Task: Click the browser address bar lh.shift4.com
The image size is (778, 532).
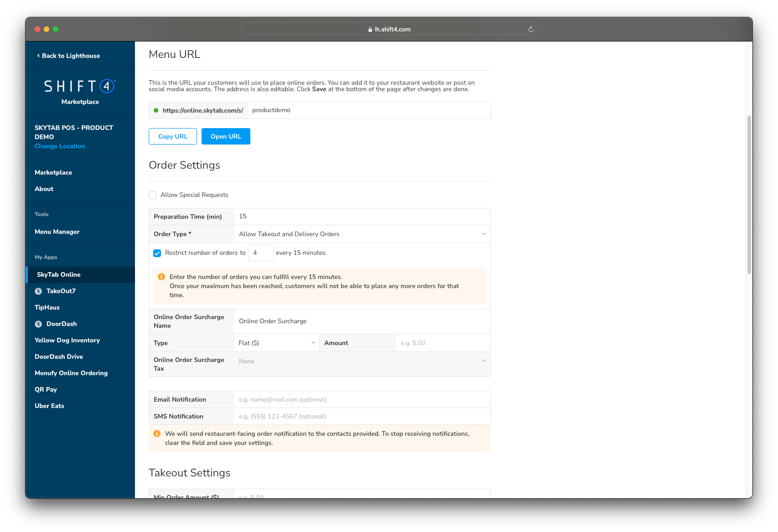Action: (389, 29)
